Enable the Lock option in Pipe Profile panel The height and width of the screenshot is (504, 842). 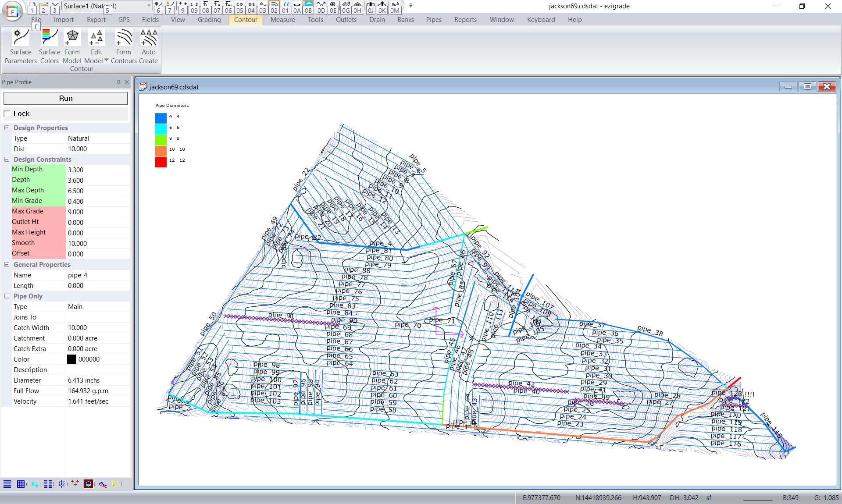(x=7, y=114)
